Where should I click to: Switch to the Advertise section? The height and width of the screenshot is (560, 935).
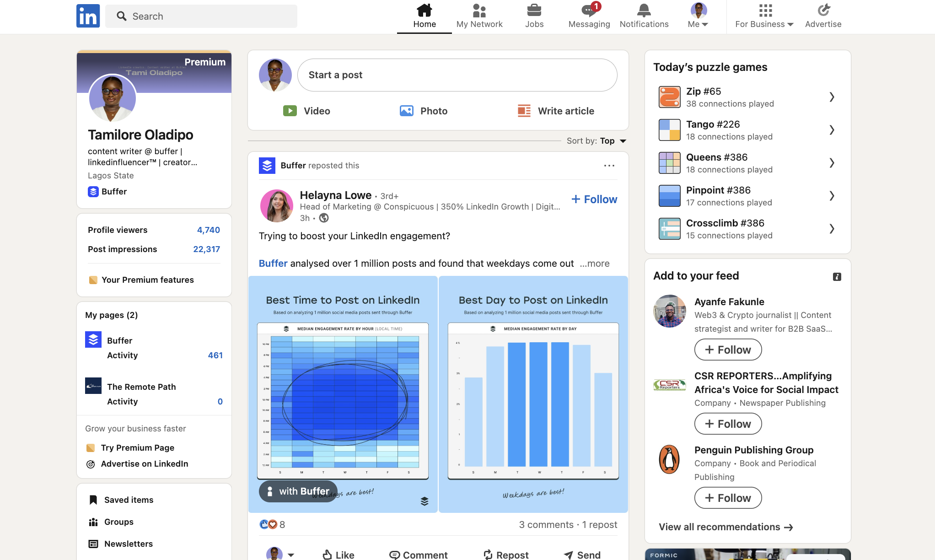tap(822, 16)
